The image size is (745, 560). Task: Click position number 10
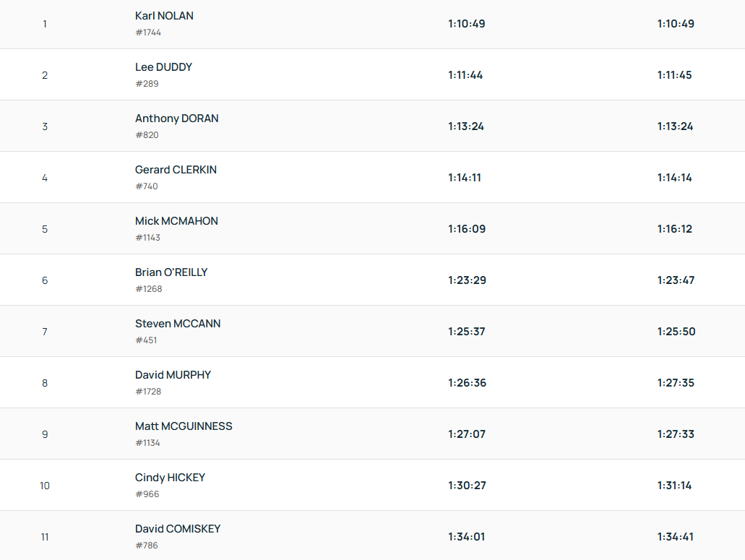[45, 486]
